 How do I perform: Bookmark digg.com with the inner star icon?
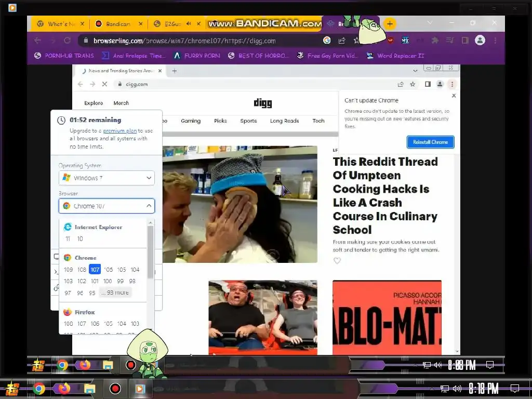coord(413,84)
